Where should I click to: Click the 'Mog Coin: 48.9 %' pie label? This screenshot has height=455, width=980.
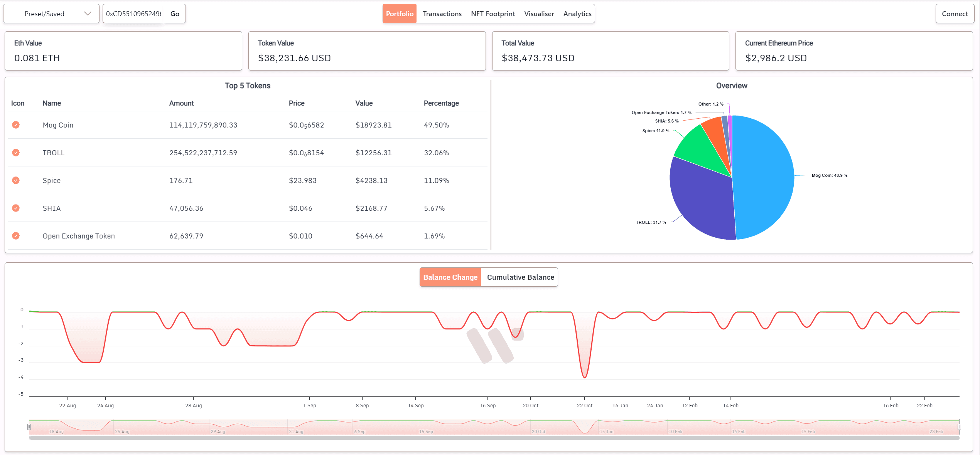point(830,175)
